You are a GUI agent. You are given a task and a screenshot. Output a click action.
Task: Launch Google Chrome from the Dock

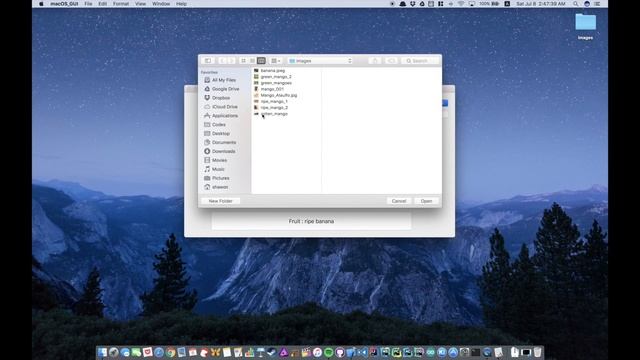(x=171, y=352)
